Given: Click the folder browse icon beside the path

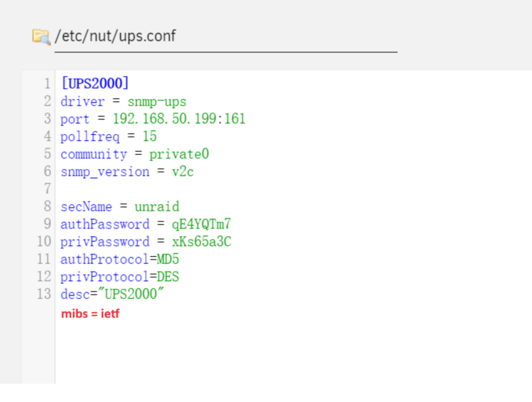Looking at the screenshot, I should (x=41, y=37).
